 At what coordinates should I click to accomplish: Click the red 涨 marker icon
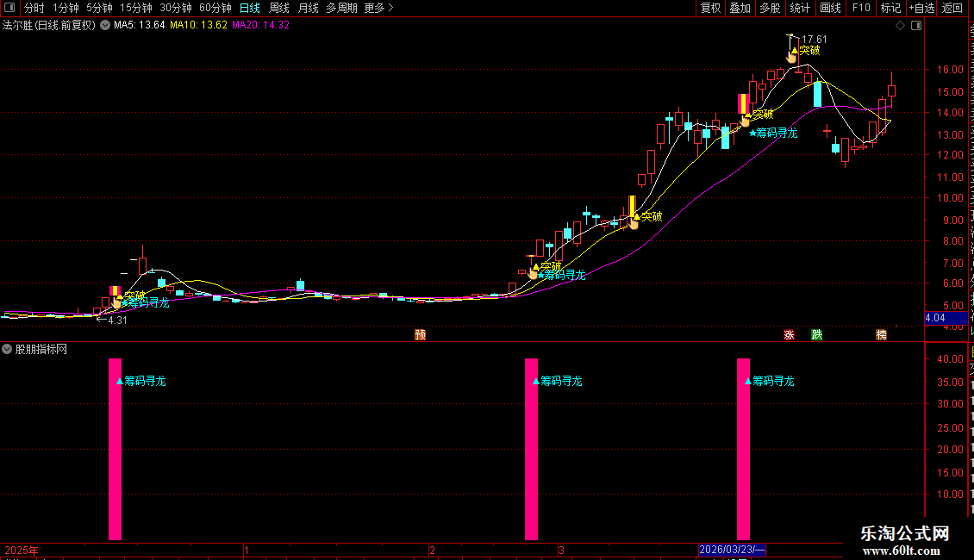click(x=789, y=334)
